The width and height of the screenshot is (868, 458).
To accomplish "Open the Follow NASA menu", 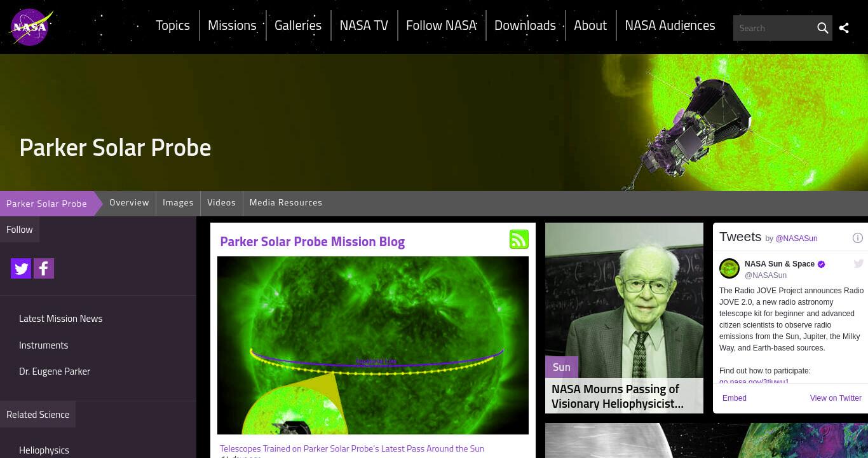I will [x=441, y=25].
